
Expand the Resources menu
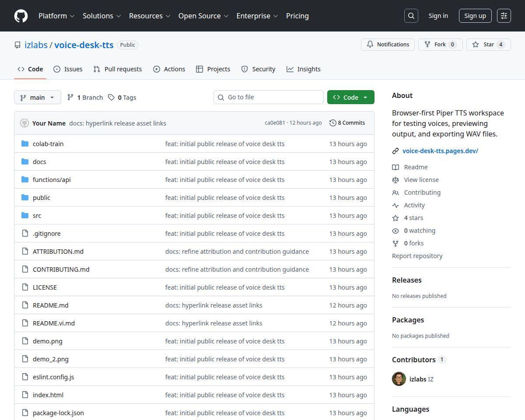point(149,16)
